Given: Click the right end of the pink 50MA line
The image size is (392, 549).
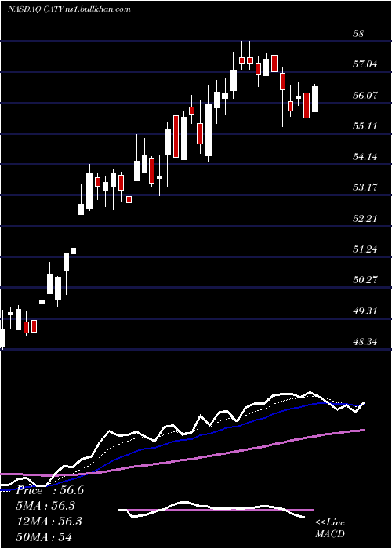Looking at the screenshot, I should (x=364, y=430).
